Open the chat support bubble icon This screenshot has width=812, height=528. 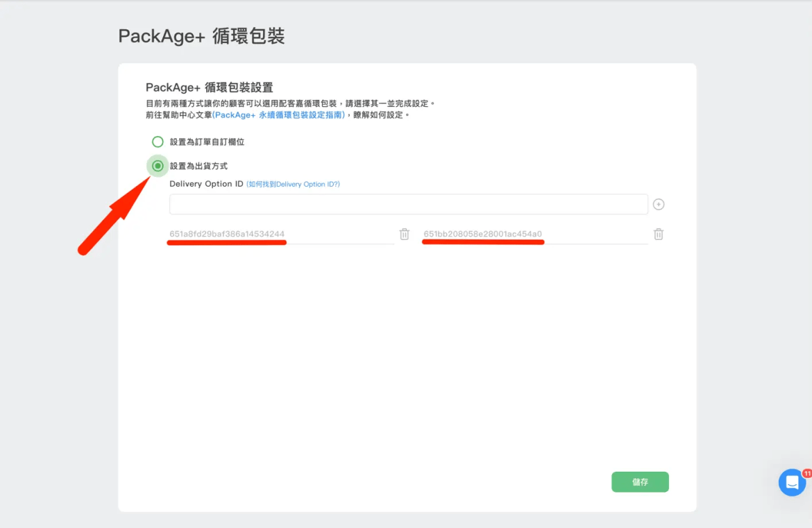pyautogui.click(x=792, y=482)
